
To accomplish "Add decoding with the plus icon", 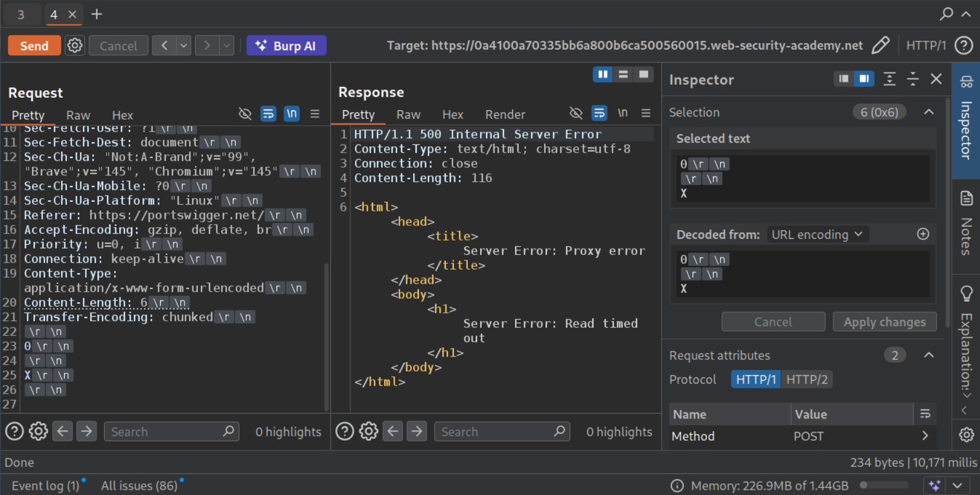I will [923, 234].
